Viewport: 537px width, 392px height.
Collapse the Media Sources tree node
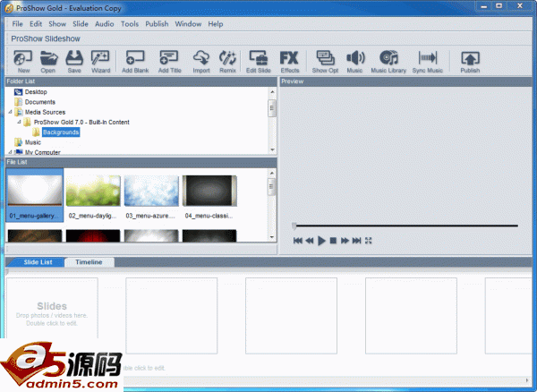click(x=10, y=112)
